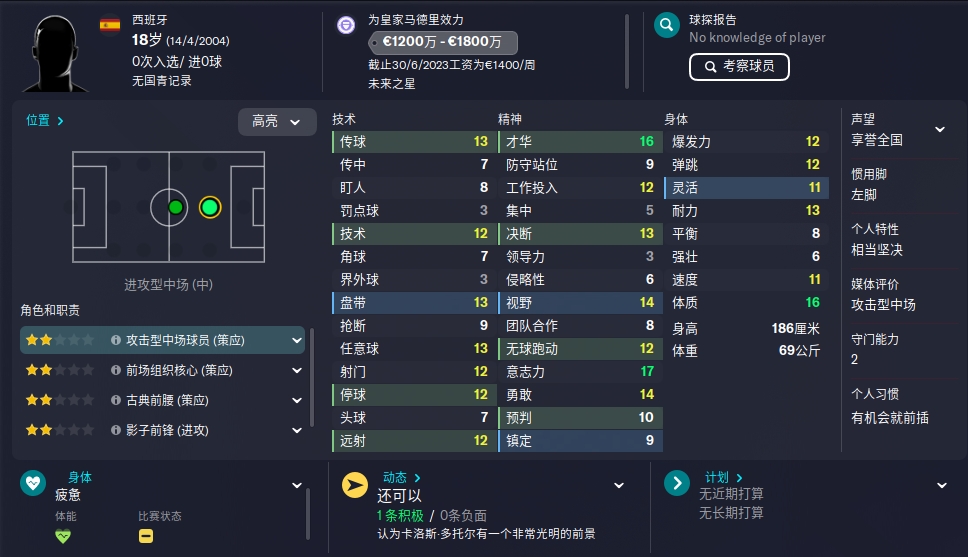Click the Real Madrid club badge icon
Image resolution: width=968 pixels, height=557 pixels.
coord(346,25)
